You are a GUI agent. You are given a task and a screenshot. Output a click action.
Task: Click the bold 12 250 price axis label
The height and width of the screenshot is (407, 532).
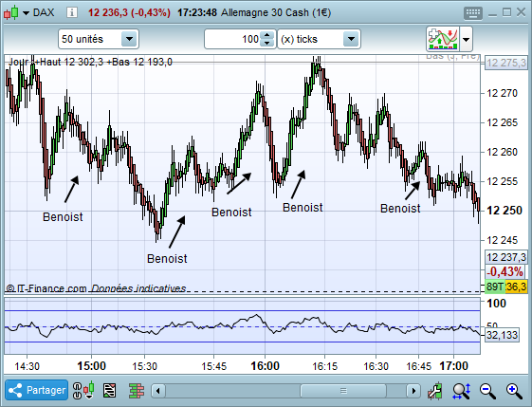click(504, 211)
